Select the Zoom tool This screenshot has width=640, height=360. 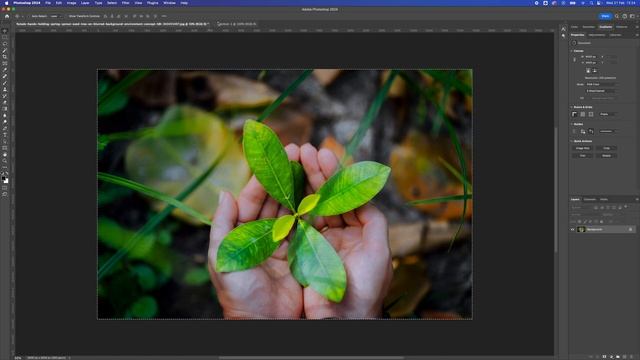5,160
